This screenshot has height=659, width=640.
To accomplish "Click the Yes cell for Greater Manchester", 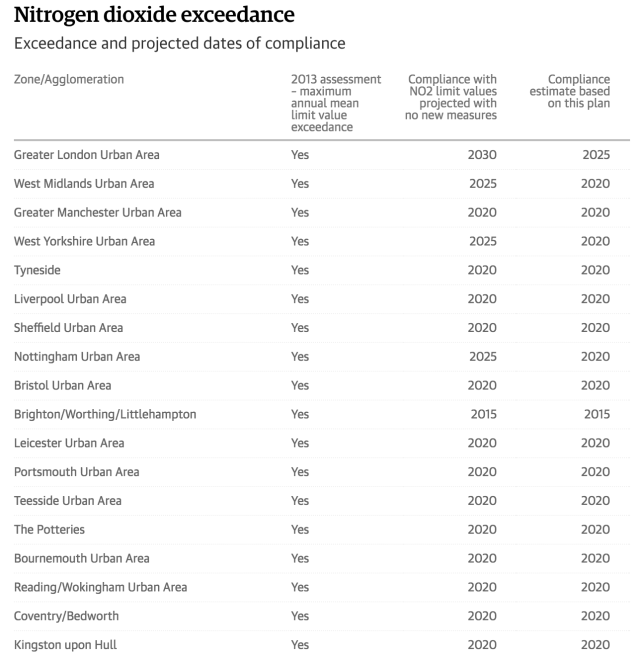I will click(x=300, y=213).
